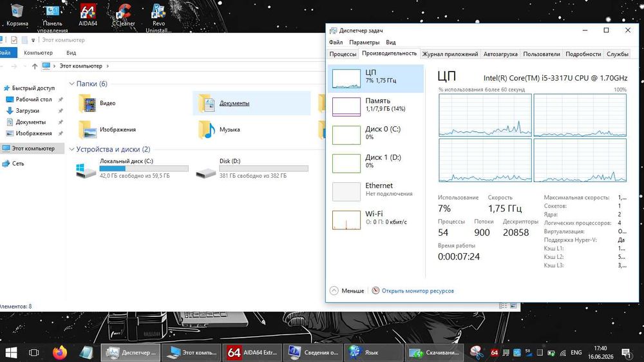Select ЦП in the performance list

(x=376, y=78)
